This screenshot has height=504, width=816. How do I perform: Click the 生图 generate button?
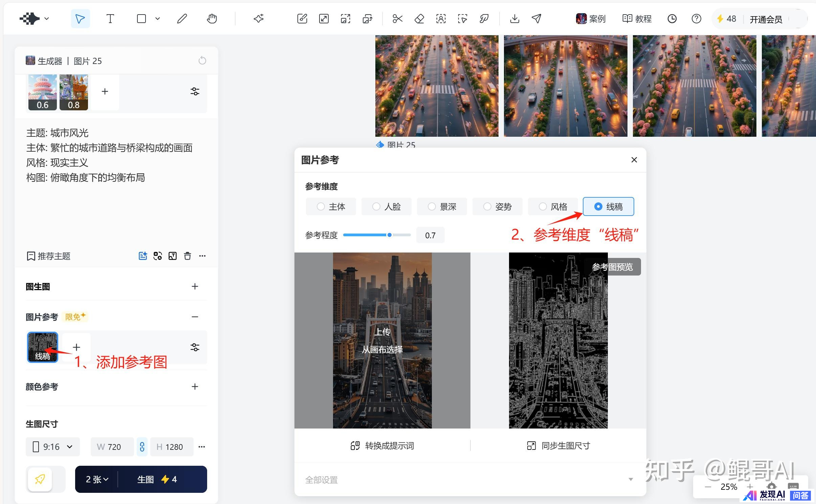157,479
